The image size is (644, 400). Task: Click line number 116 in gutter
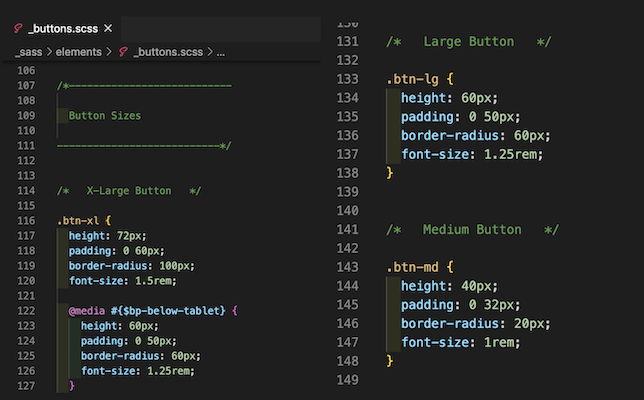[x=26, y=221]
